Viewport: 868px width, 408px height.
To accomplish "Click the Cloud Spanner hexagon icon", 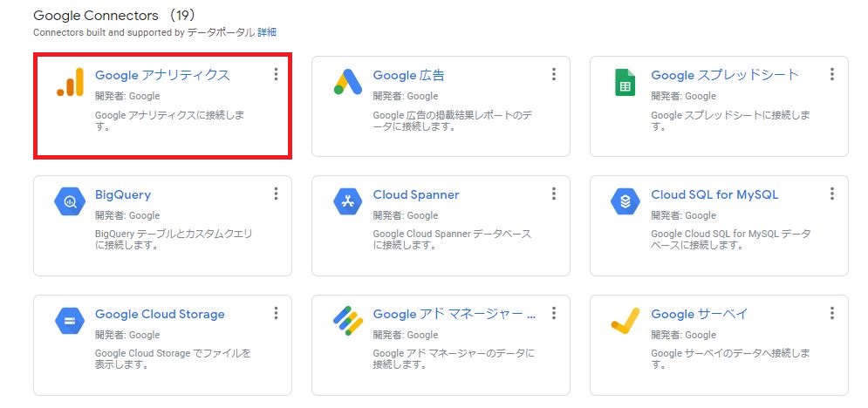I will click(x=348, y=201).
